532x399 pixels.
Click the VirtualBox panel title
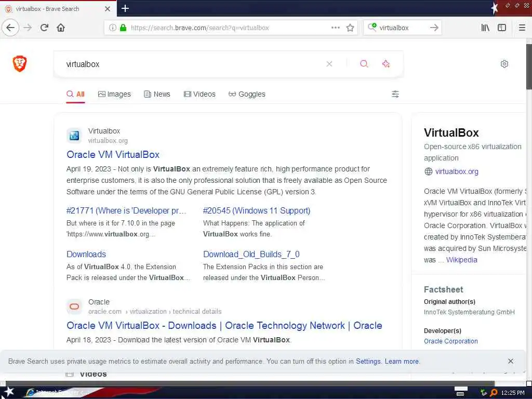tap(451, 132)
